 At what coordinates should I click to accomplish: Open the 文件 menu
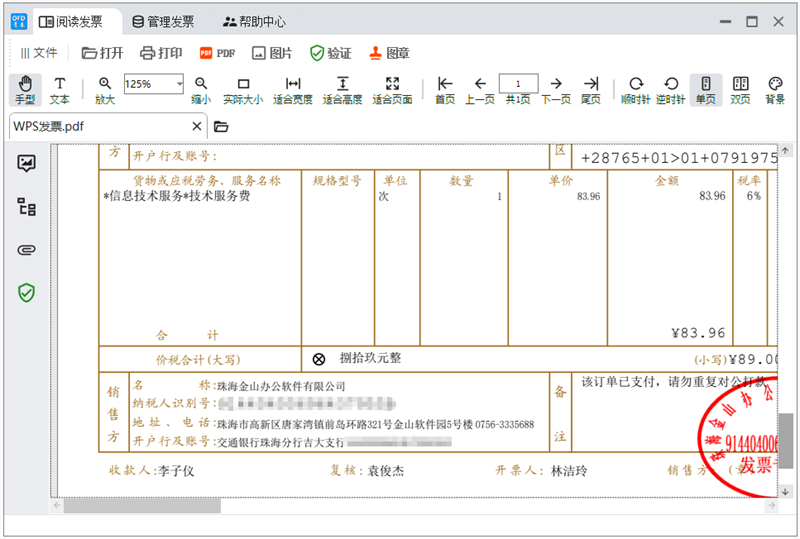(x=39, y=53)
